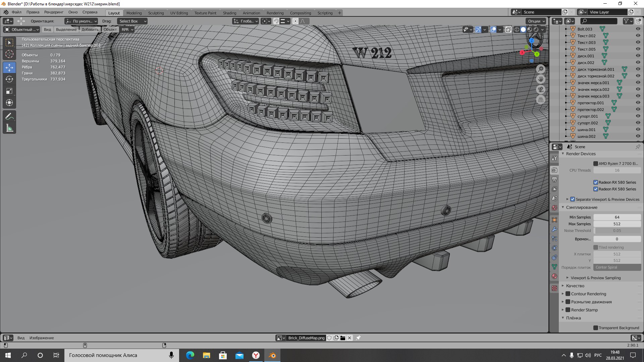Switch to the UV Editing workspace tab
The image size is (644, 362).
pos(179,13)
